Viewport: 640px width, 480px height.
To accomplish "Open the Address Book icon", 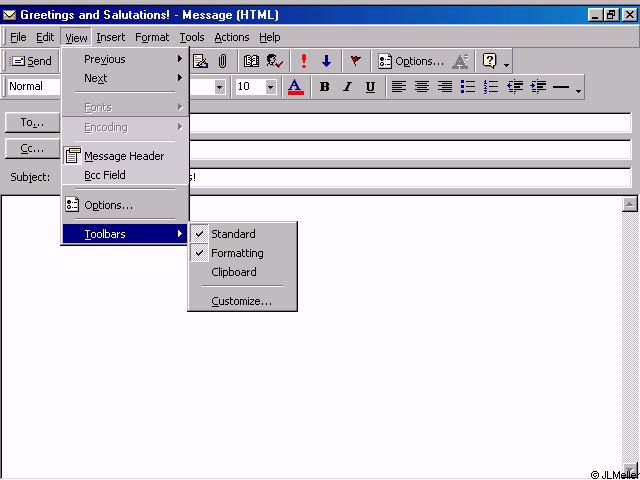I will pos(251,61).
